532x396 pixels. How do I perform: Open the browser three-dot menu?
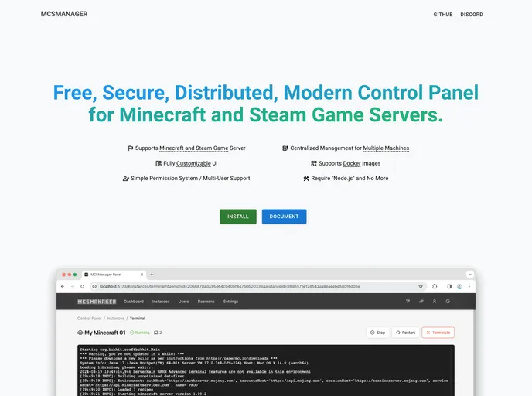tap(469, 286)
